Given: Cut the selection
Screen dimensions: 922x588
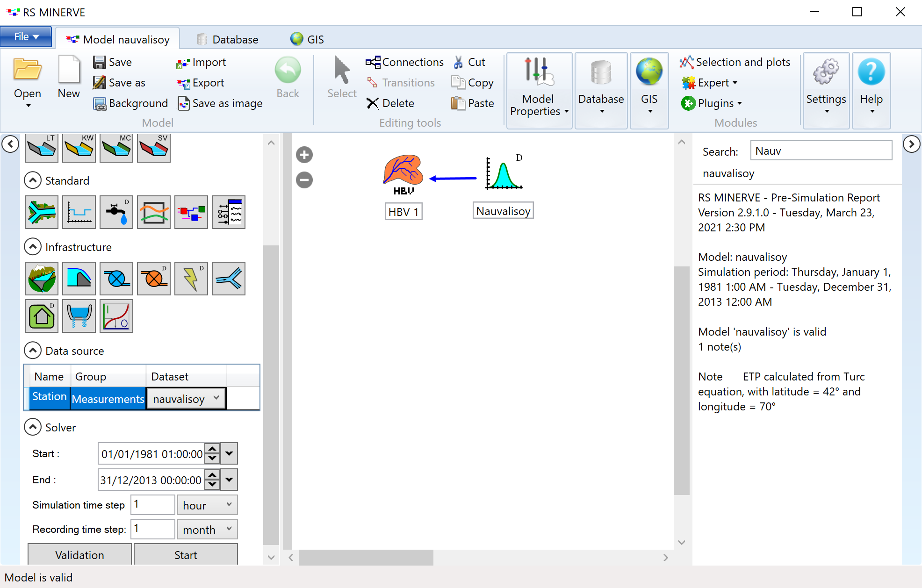Looking at the screenshot, I should pos(469,62).
